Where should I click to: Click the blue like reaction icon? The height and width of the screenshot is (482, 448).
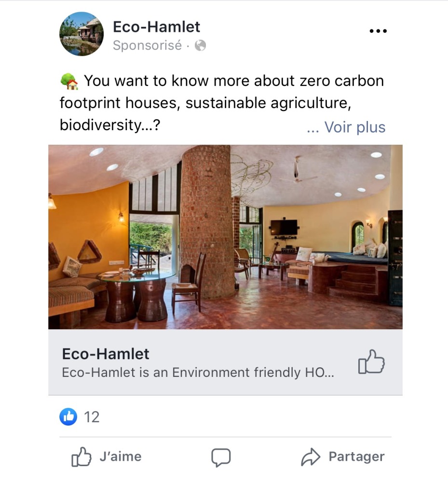pos(68,416)
